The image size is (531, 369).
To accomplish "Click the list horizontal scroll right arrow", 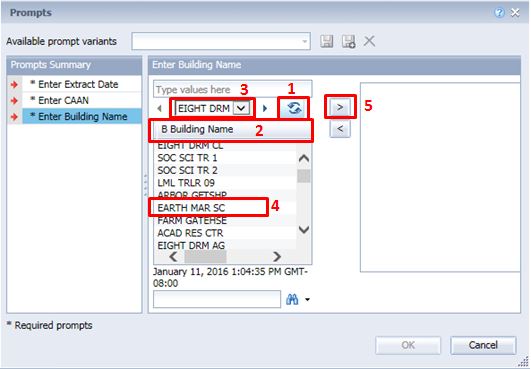I will coord(277,257).
